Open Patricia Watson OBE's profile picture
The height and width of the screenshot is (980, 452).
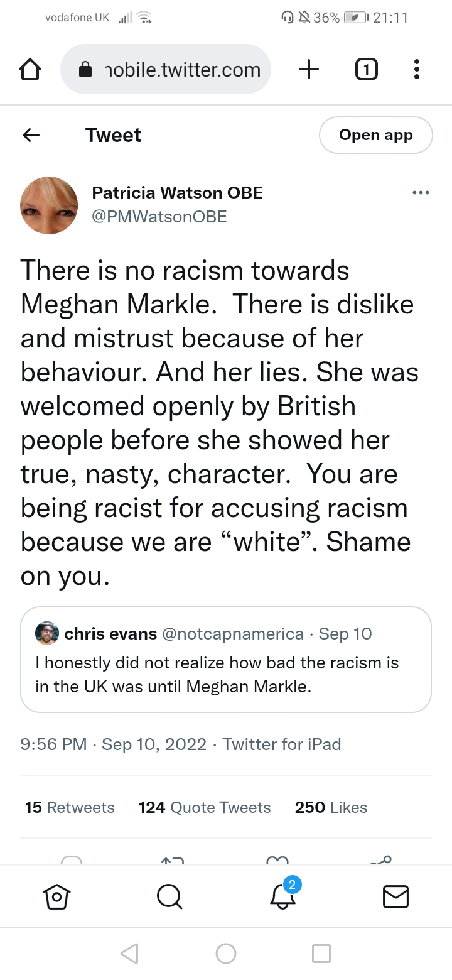[49, 205]
